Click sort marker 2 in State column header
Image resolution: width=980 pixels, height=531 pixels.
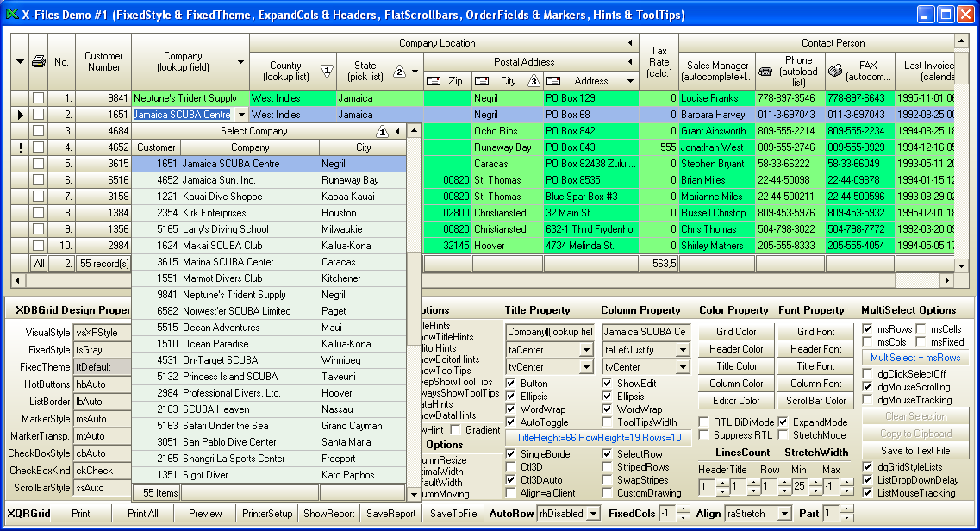point(399,72)
